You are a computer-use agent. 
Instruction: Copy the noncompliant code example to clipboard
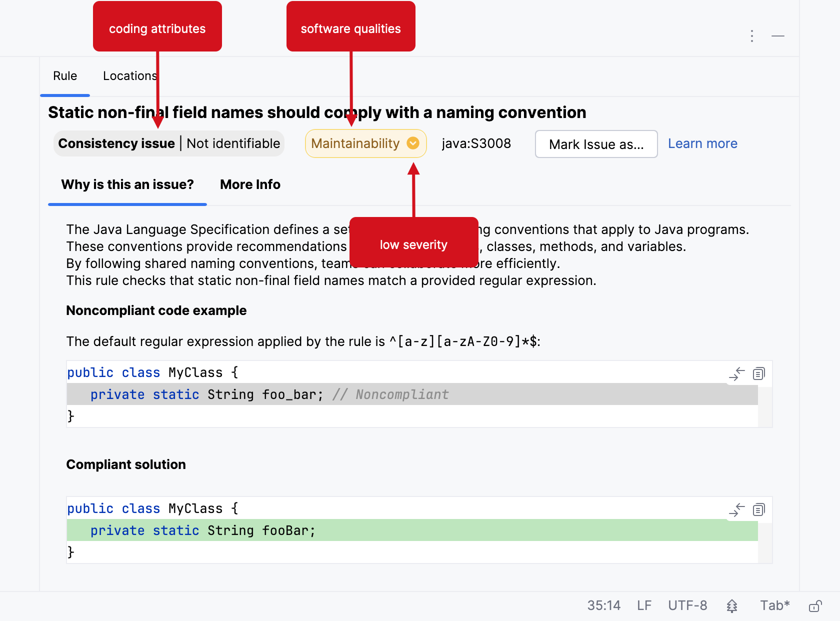click(x=758, y=373)
